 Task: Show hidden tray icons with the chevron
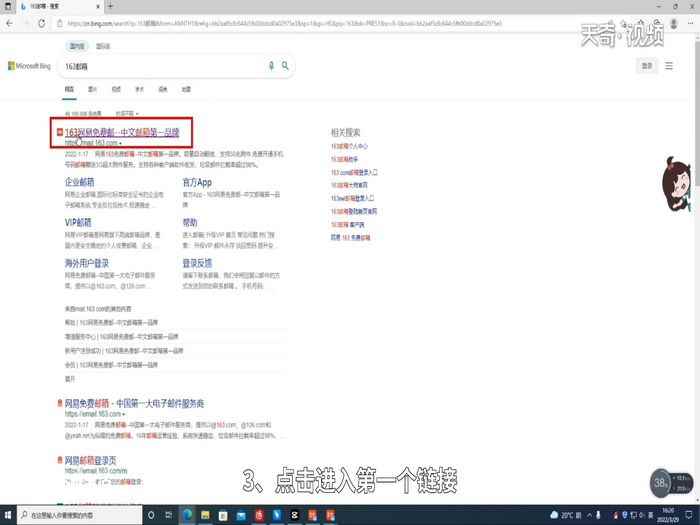click(589, 515)
